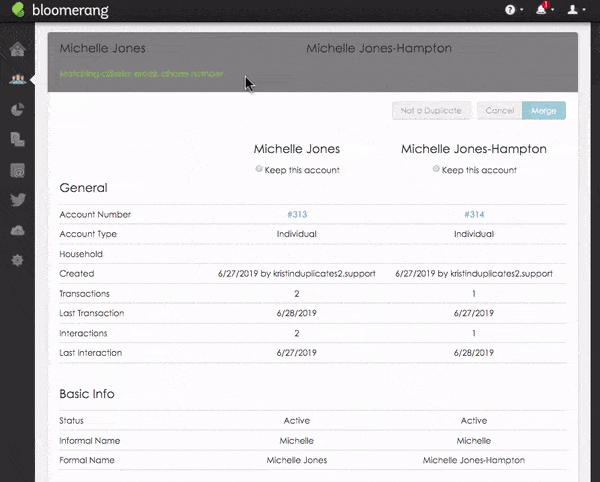Click the cloud icon in sidebar
The image size is (600, 482).
pyautogui.click(x=16, y=230)
